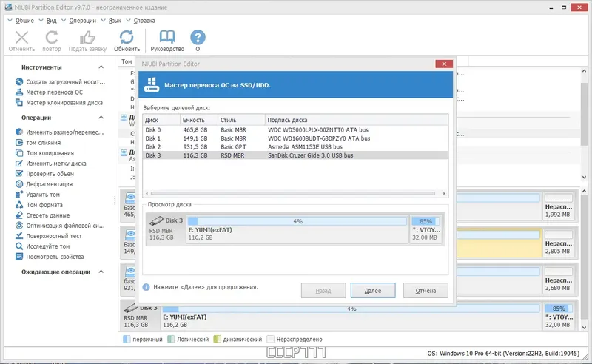Click right arrow of disk list scrollbar
This screenshot has width=592, height=364.
click(x=444, y=193)
